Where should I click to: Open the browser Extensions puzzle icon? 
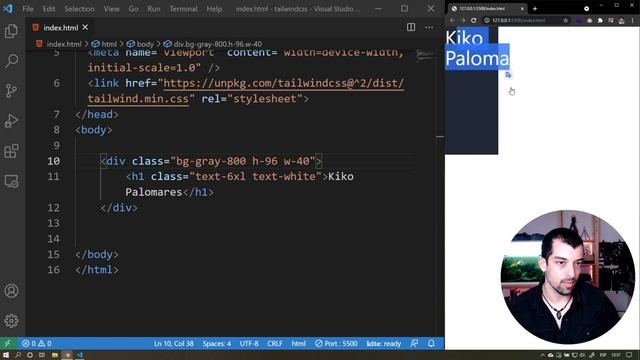pyautogui.click(x=600, y=20)
